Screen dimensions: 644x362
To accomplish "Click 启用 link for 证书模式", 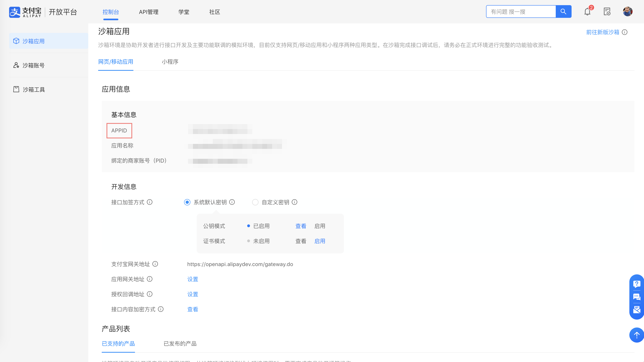I will (x=319, y=241).
